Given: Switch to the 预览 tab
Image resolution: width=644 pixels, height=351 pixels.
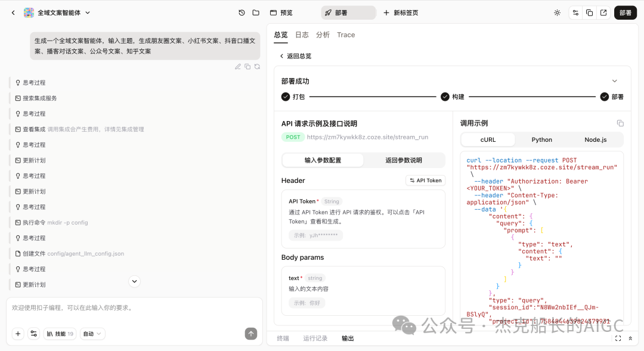Looking at the screenshot, I should [x=281, y=13].
